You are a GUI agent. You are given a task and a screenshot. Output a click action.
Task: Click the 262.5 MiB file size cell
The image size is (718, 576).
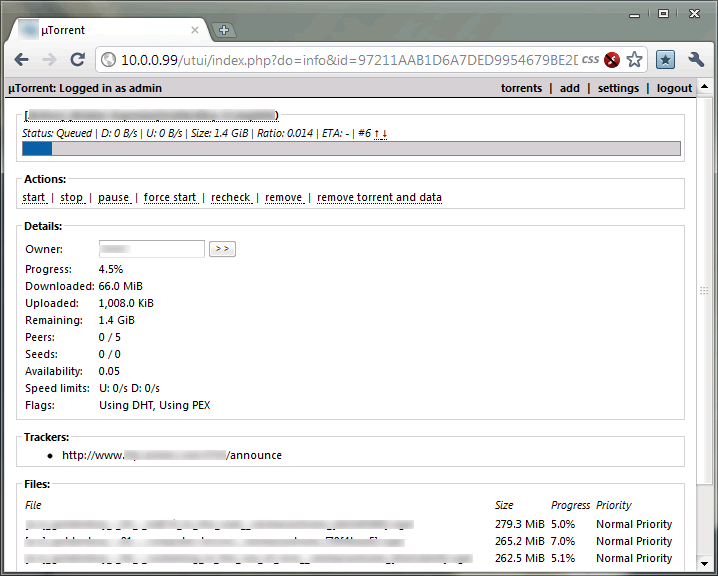point(520,558)
